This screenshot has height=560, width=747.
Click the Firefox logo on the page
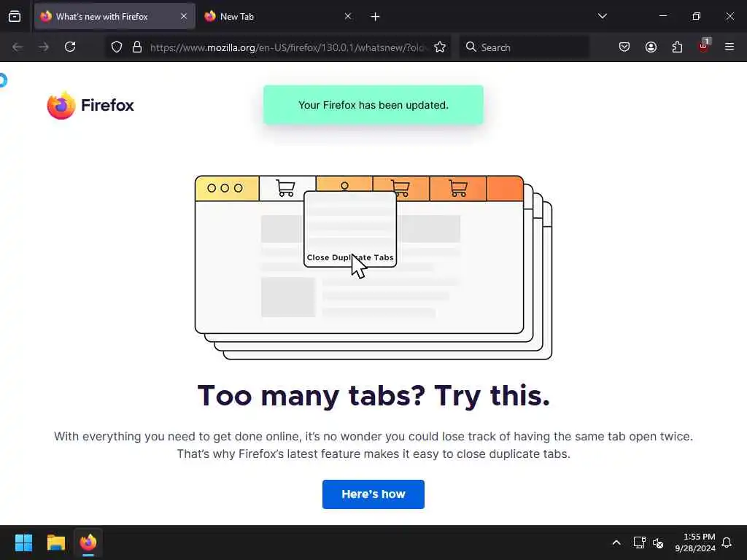(90, 105)
